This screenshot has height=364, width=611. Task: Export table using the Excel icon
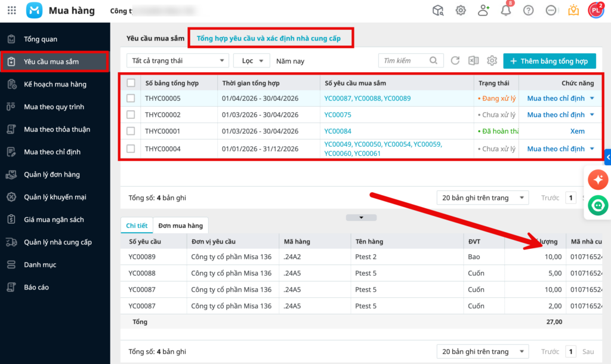click(x=473, y=61)
